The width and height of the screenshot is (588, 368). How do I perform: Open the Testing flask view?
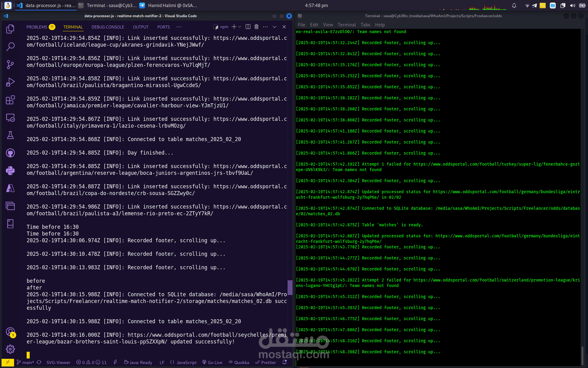(x=10, y=135)
